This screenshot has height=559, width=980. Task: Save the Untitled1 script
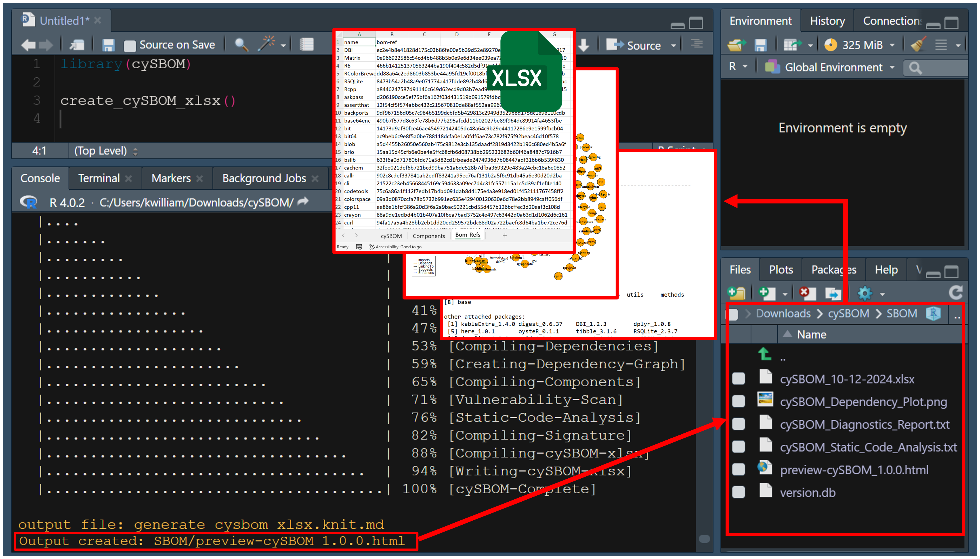tap(108, 45)
